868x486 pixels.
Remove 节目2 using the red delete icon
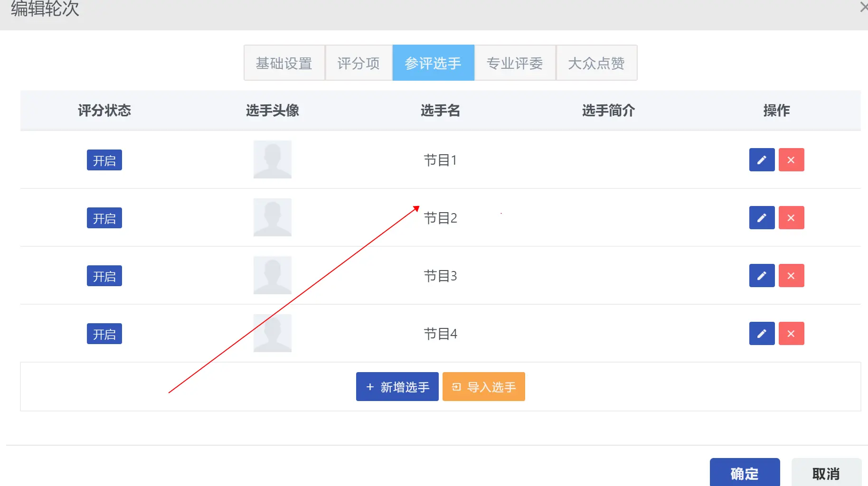point(791,218)
